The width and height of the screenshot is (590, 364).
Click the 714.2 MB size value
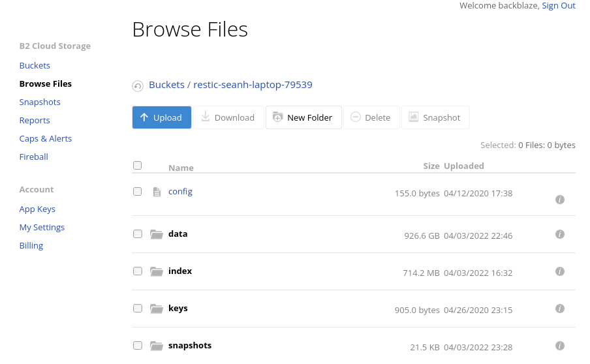click(x=421, y=273)
